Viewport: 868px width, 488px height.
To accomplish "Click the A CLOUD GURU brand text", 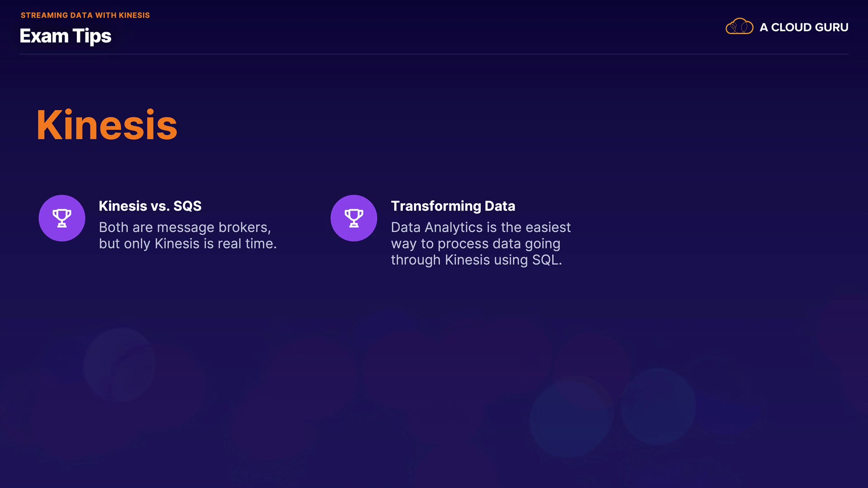I will click(x=804, y=28).
